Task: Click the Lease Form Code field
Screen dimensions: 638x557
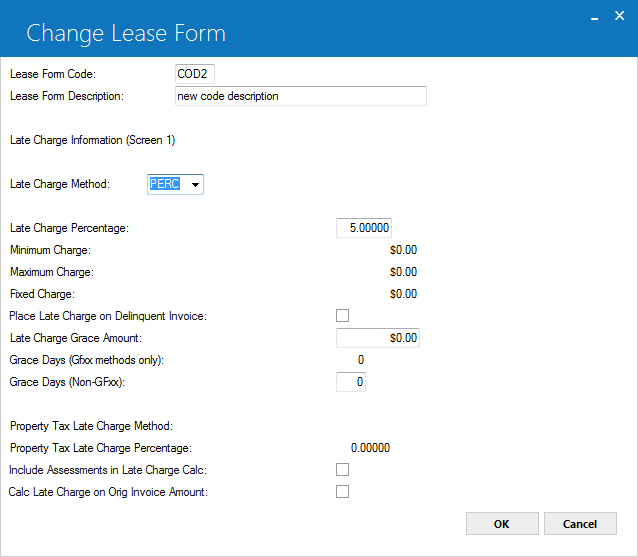Action: click(x=194, y=74)
